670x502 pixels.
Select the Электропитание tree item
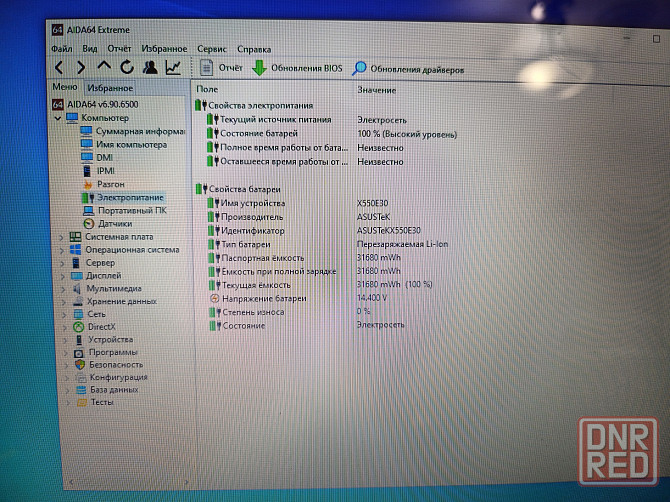(130, 197)
